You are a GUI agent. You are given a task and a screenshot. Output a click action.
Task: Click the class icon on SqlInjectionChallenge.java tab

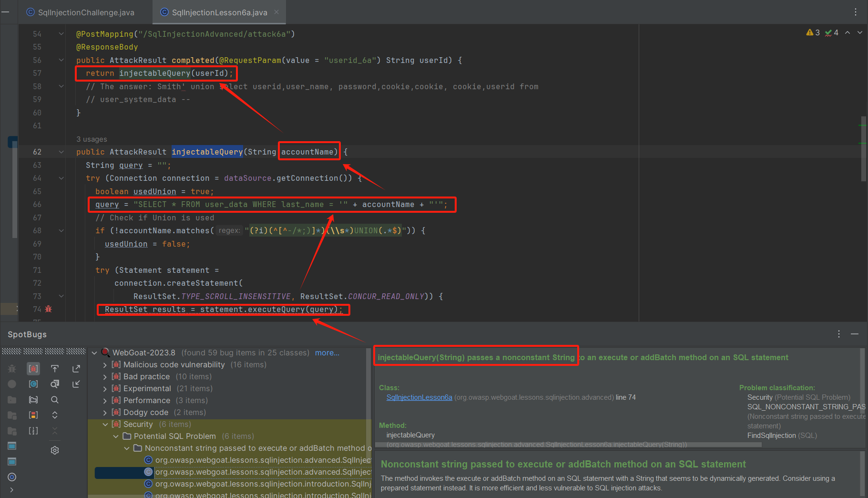[31, 12]
